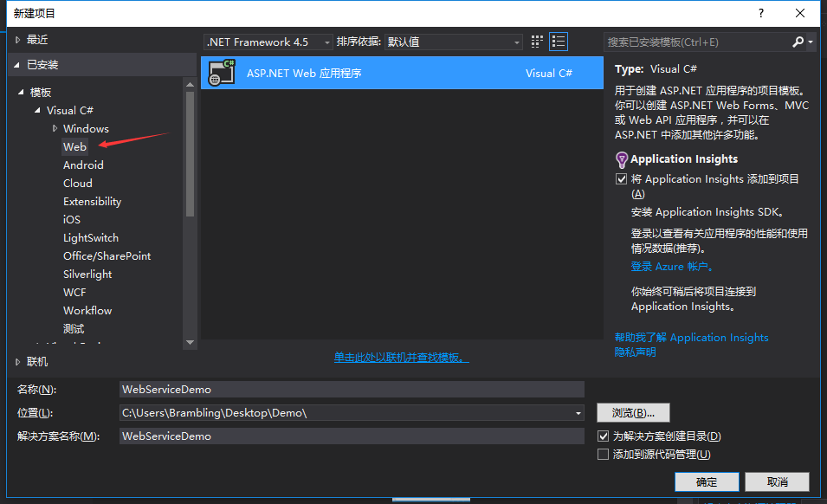The height and width of the screenshot is (504, 827).
Task: Click the project name input field
Action: (352, 390)
